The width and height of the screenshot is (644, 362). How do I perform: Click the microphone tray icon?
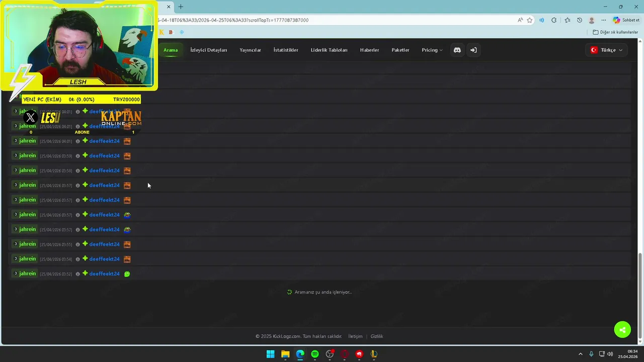[591, 354]
